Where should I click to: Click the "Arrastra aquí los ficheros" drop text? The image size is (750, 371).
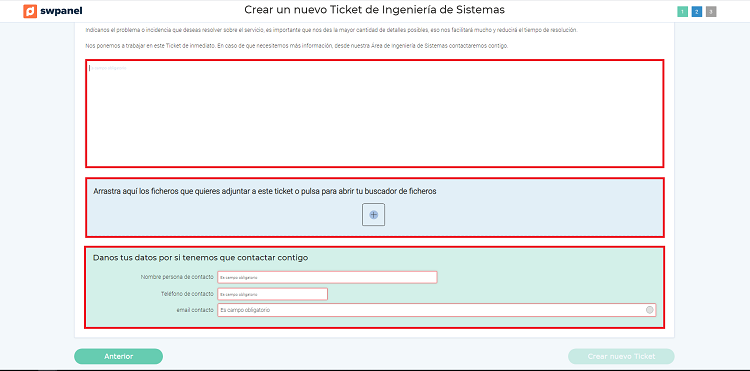pyautogui.click(x=265, y=191)
